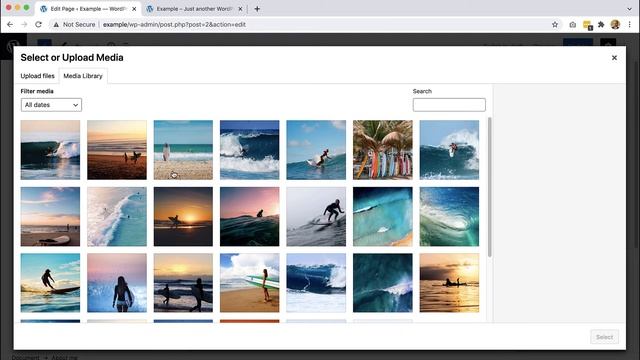Select the colorful surfboards under palm trees thumbnail
Screen dimensions: 640x360
tap(383, 150)
